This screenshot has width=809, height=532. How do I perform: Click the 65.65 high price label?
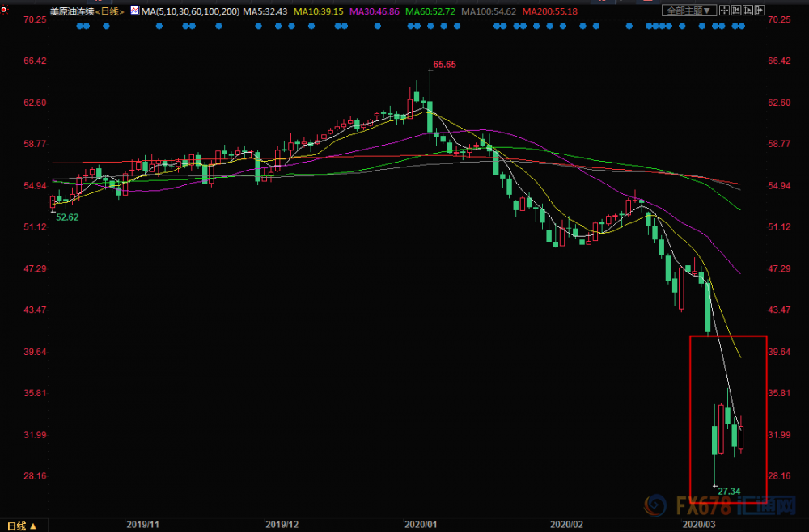pyautogui.click(x=444, y=65)
